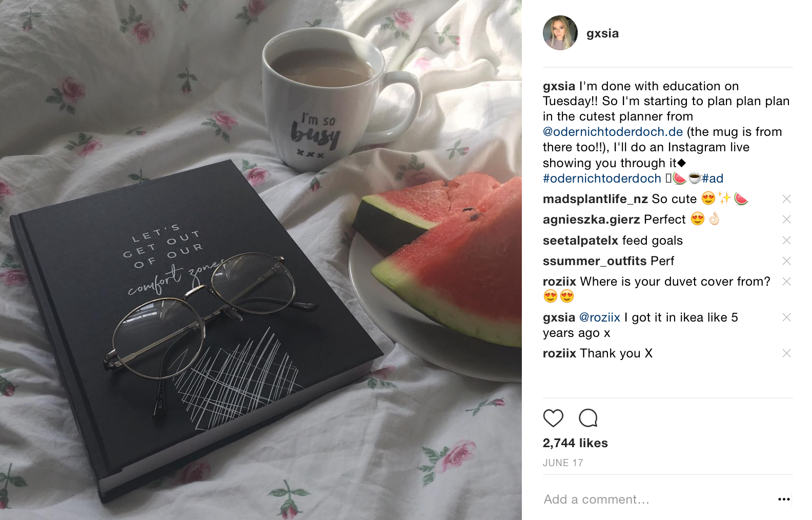Delete the madsplantlife_nz comment
Screen dimensions: 812x520
786,199
